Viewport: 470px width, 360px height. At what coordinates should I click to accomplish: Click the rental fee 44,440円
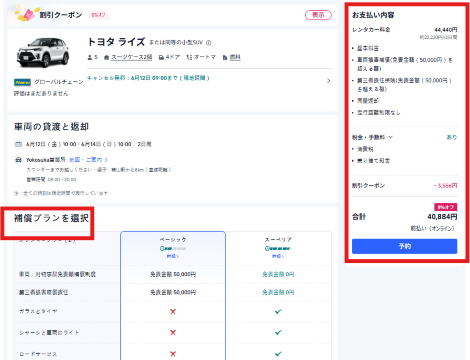pyautogui.click(x=446, y=30)
